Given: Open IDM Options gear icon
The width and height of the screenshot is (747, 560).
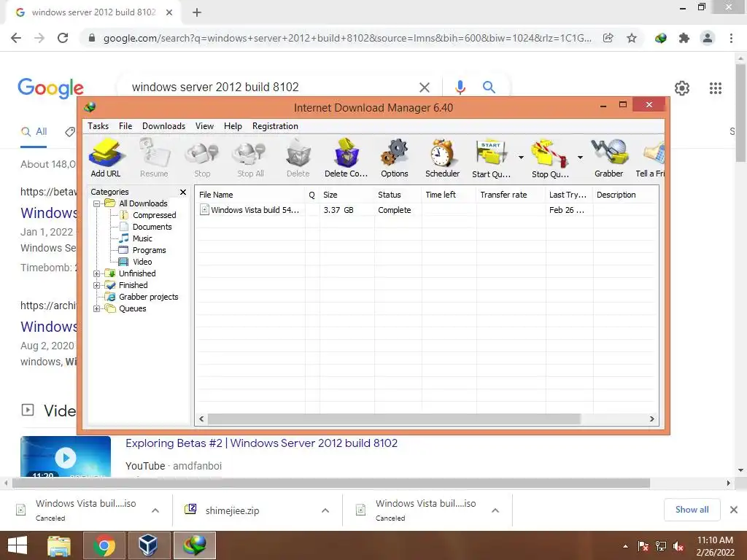Looking at the screenshot, I should click(x=395, y=157).
